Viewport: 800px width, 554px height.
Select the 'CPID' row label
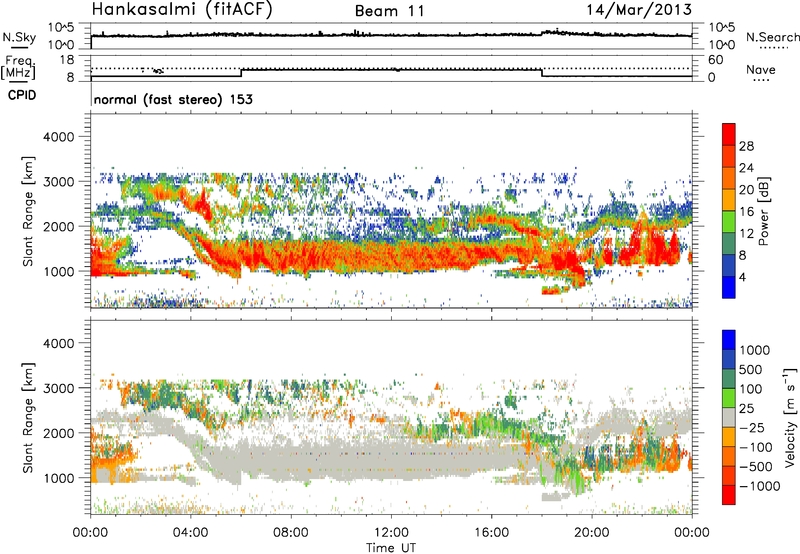[x=22, y=95]
